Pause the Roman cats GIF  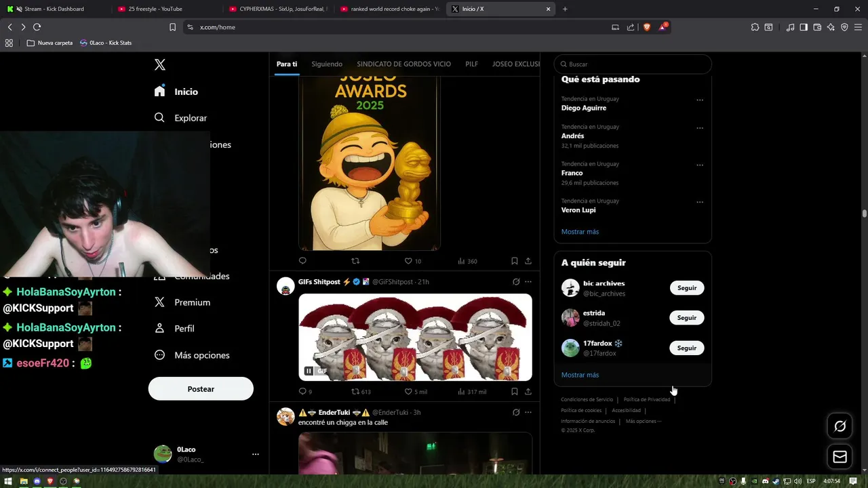click(x=309, y=371)
